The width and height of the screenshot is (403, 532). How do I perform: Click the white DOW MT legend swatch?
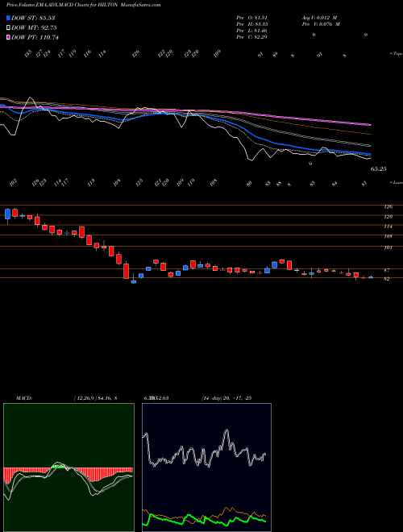click(x=8, y=28)
